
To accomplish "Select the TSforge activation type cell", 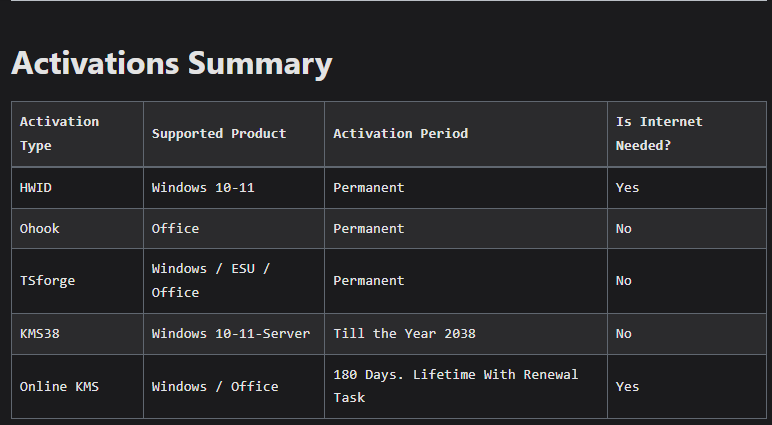I will [x=47, y=280].
